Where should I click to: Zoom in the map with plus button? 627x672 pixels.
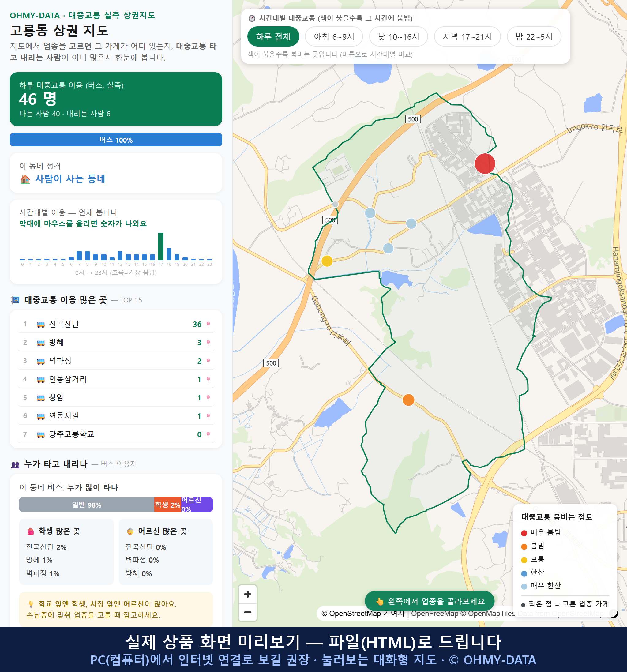(x=247, y=594)
